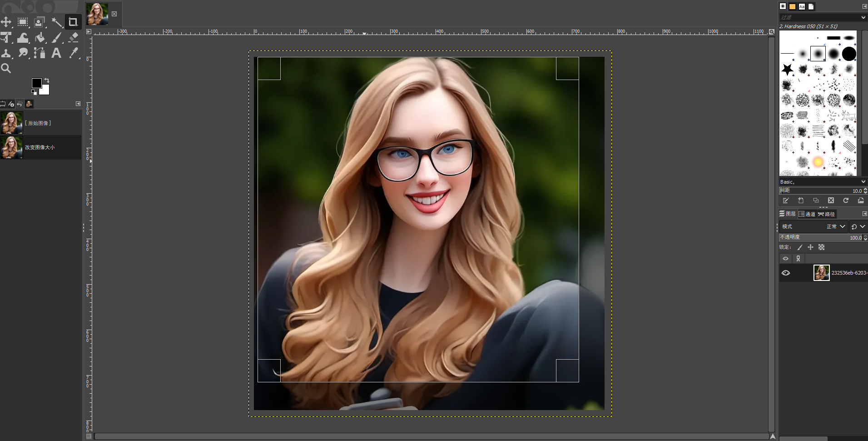Adjust the 间距 spacing stepper arrows
The height and width of the screenshot is (441, 868).
865,190
